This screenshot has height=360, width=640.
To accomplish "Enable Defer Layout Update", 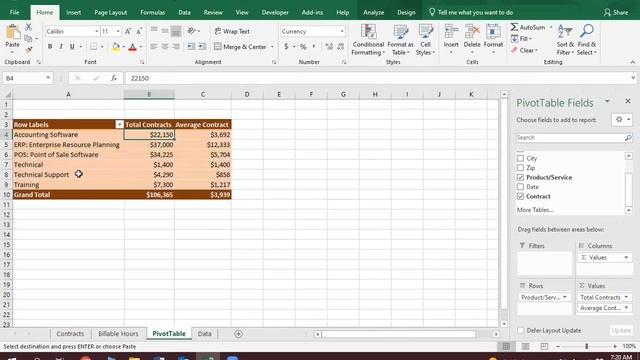I will [520, 330].
